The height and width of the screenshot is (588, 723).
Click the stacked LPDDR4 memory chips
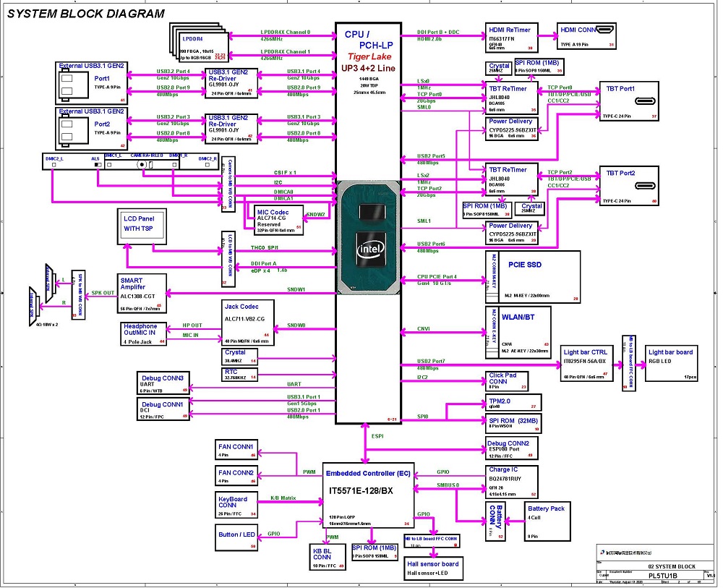[200, 43]
